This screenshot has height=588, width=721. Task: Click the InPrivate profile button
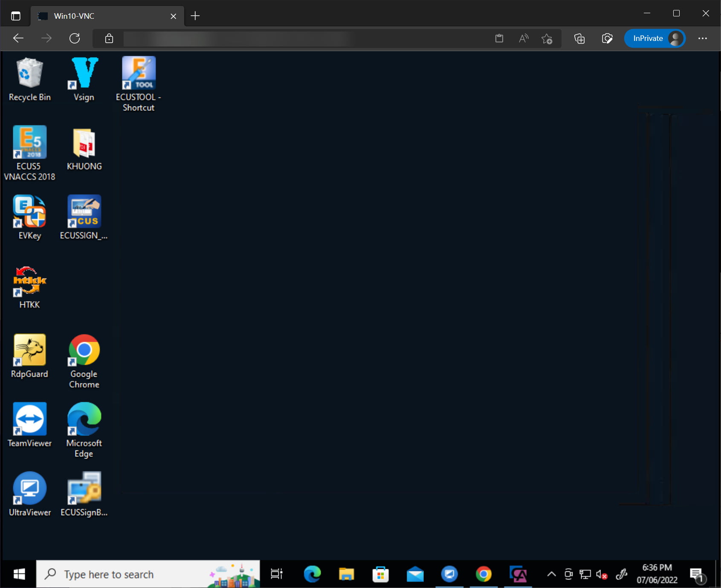(x=654, y=38)
